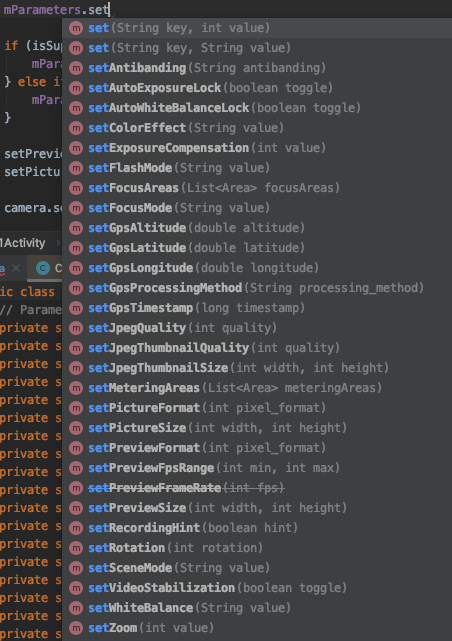452x641 pixels.
Task: Choose setRecordingHint(boolean hint) suggestion
Action: (257, 529)
